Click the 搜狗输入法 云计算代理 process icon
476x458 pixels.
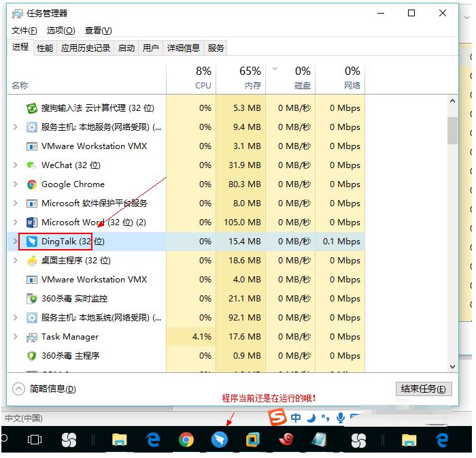point(31,108)
